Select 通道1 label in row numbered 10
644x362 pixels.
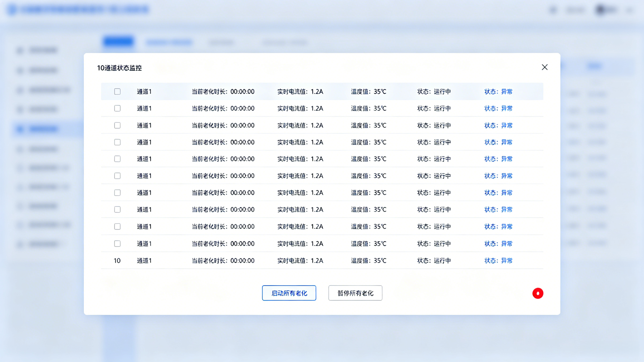pyautogui.click(x=144, y=261)
